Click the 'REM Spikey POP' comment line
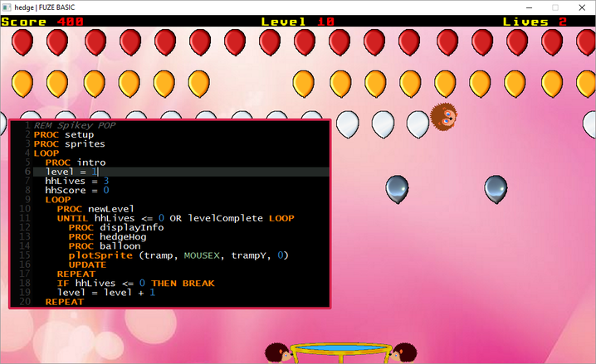This screenshot has height=364, width=596. pos(75,125)
